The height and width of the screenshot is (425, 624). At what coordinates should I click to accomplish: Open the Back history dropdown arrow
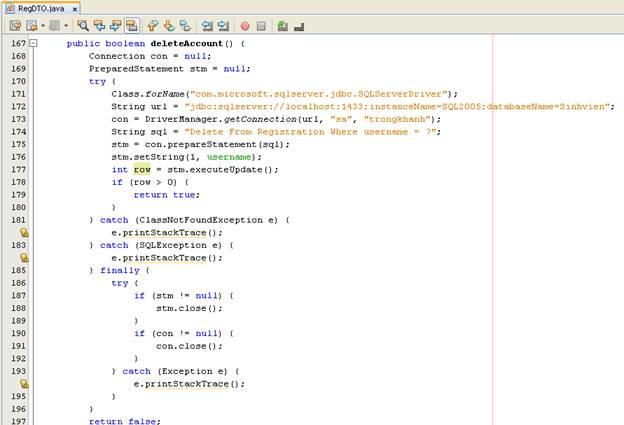pos(43,26)
